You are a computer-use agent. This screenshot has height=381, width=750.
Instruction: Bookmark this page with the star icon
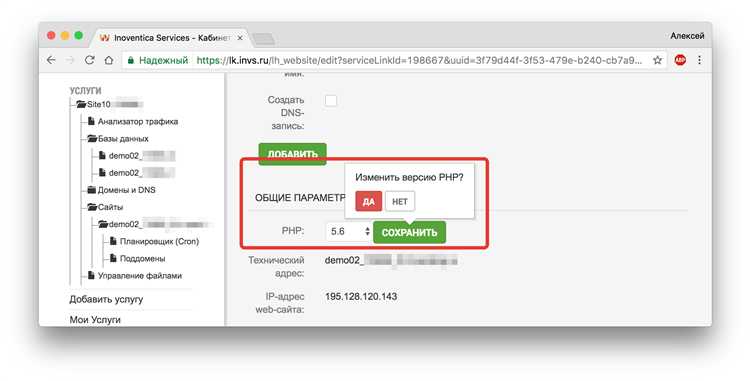pyautogui.click(x=658, y=60)
